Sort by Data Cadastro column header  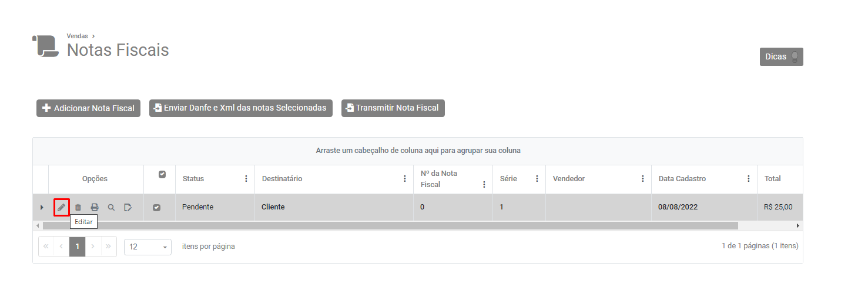click(x=682, y=178)
